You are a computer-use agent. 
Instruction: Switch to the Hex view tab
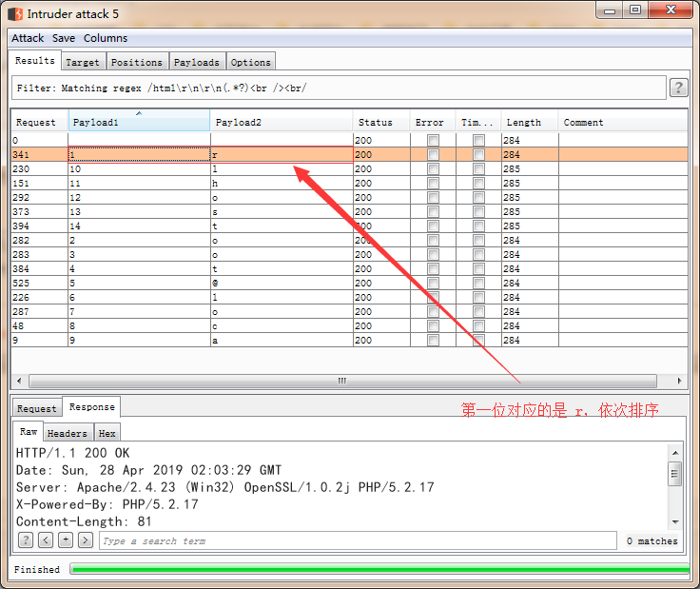click(107, 433)
